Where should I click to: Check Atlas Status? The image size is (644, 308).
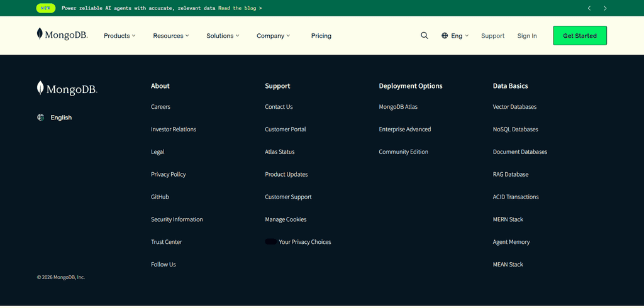tap(280, 152)
